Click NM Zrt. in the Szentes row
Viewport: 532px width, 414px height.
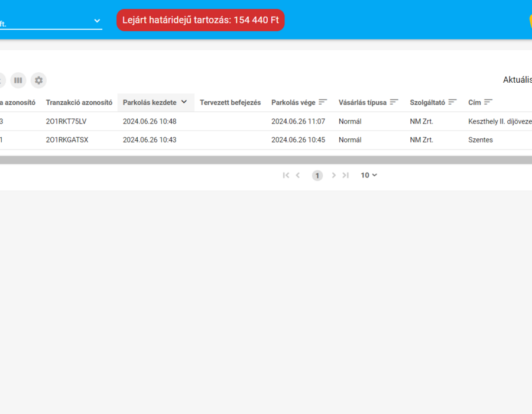421,140
